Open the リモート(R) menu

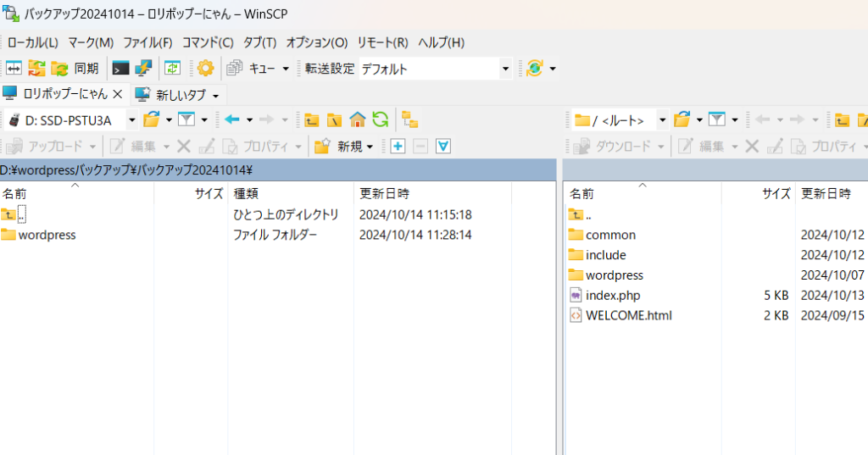382,42
